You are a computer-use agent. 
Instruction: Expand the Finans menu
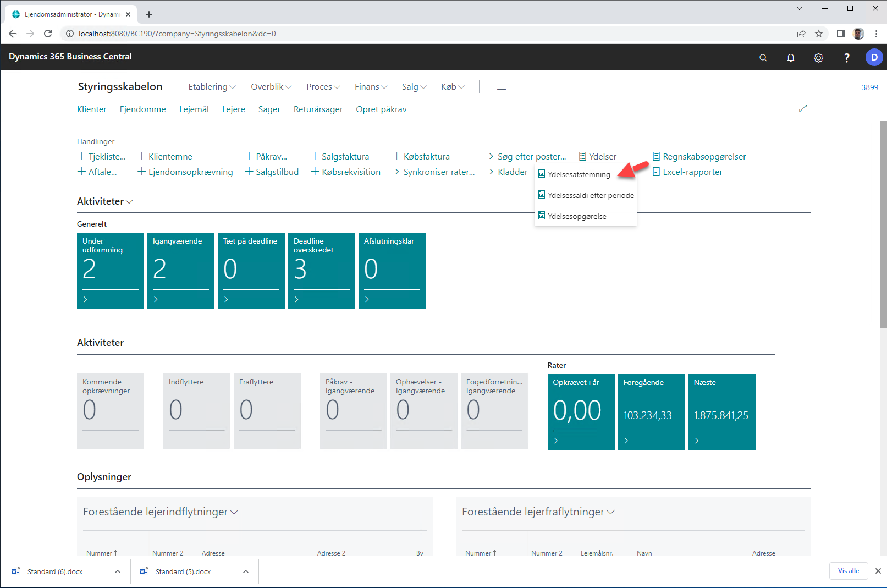pos(371,87)
